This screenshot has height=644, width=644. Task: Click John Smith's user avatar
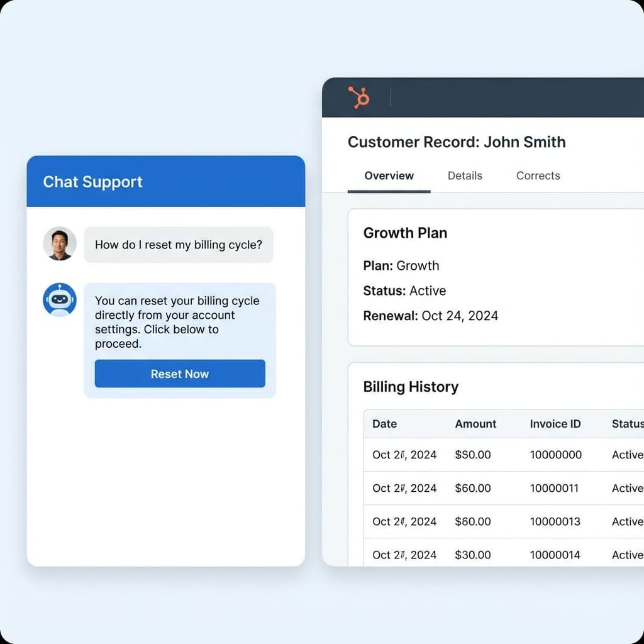pos(59,245)
